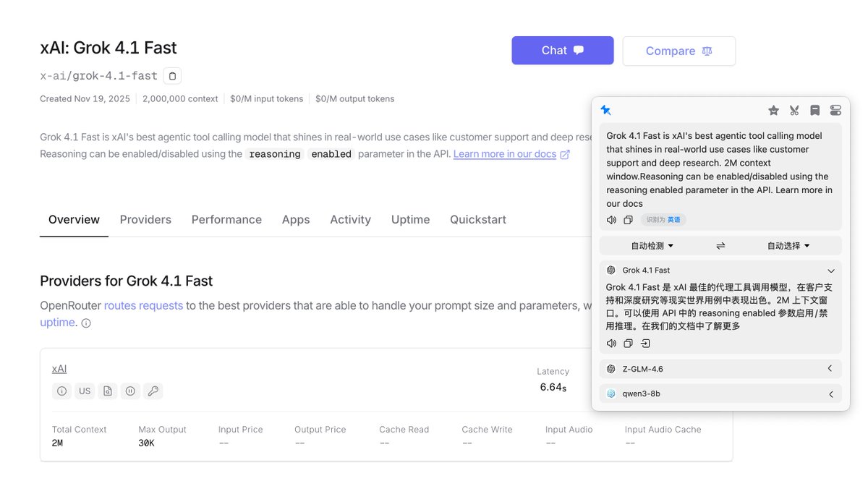Image resolution: width=868 pixels, height=489 pixels.
Task: Play audio of the Grok Chinese translation
Action: point(611,343)
